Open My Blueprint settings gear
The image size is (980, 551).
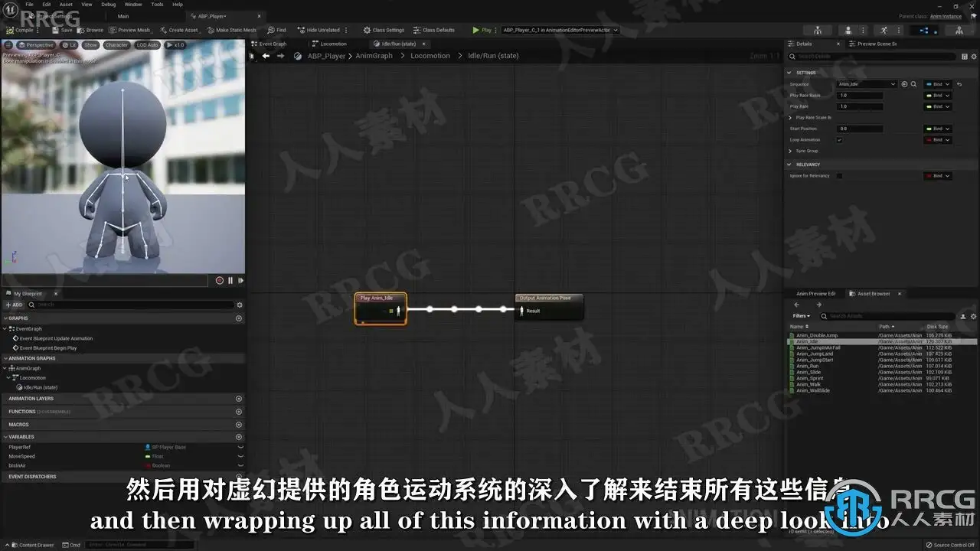point(239,305)
